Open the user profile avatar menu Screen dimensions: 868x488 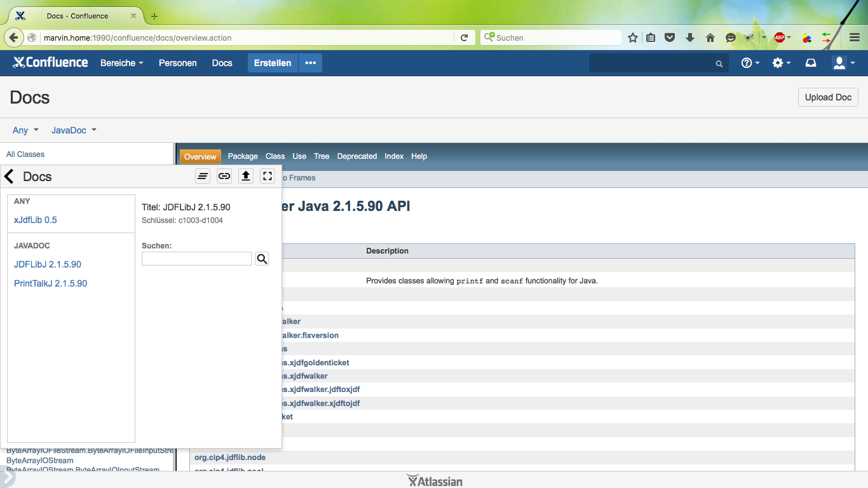click(844, 63)
